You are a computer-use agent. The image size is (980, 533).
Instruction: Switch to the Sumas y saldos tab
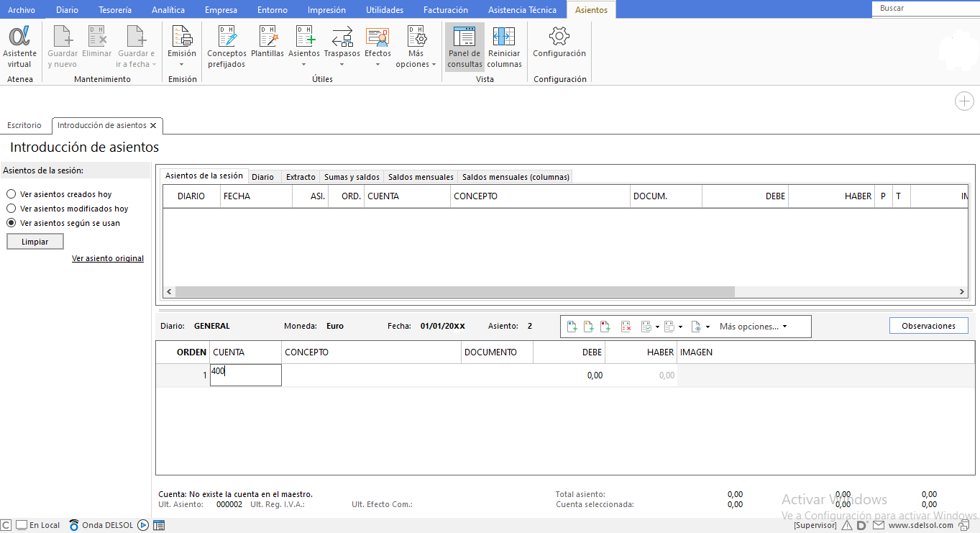(352, 177)
